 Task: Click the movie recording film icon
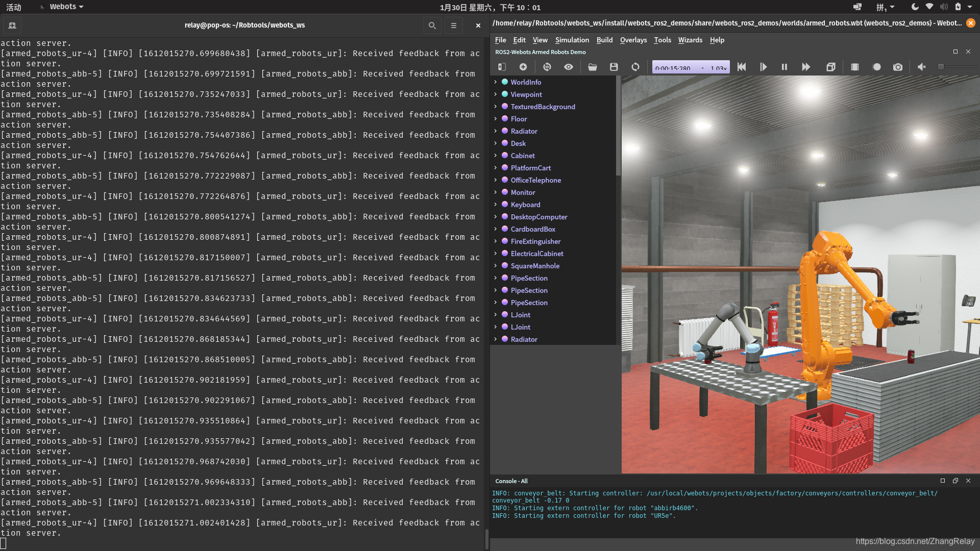point(855,67)
